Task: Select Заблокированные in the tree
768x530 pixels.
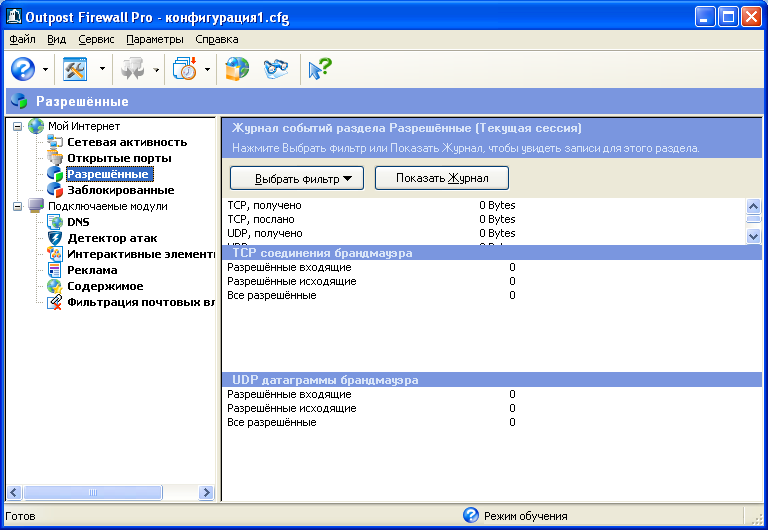Action: [x=121, y=190]
